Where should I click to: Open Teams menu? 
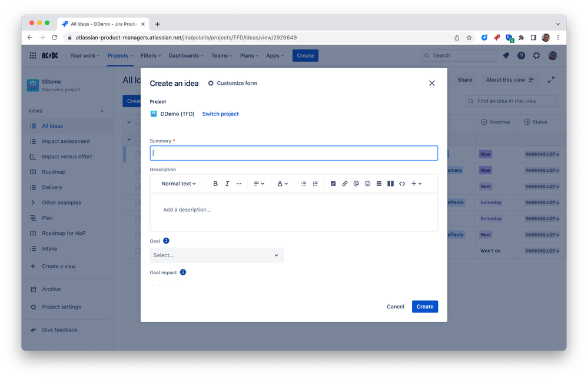pyautogui.click(x=222, y=55)
